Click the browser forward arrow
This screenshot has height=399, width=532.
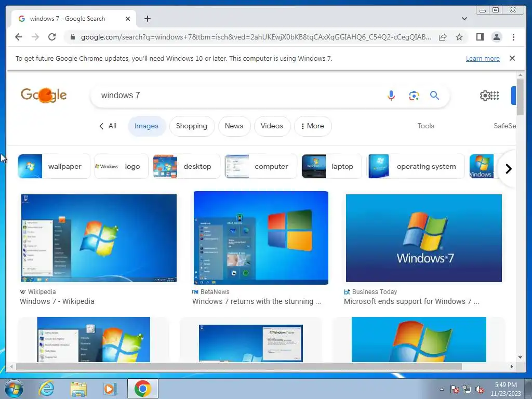[35, 37]
